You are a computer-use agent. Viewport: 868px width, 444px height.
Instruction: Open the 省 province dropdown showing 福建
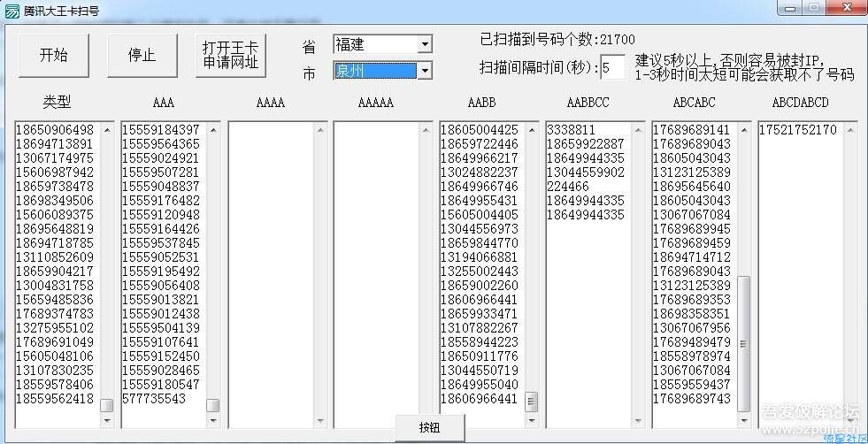click(382, 43)
